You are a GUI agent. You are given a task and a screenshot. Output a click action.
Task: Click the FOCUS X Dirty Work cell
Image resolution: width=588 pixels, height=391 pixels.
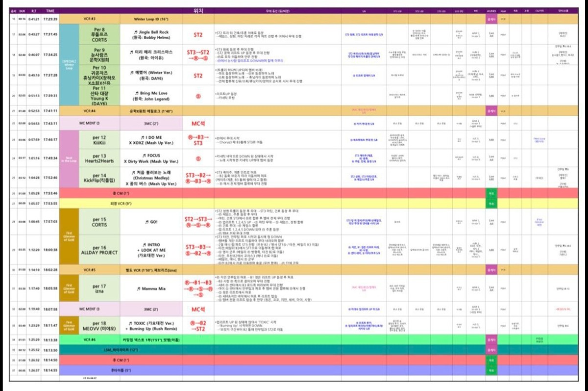(151, 158)
